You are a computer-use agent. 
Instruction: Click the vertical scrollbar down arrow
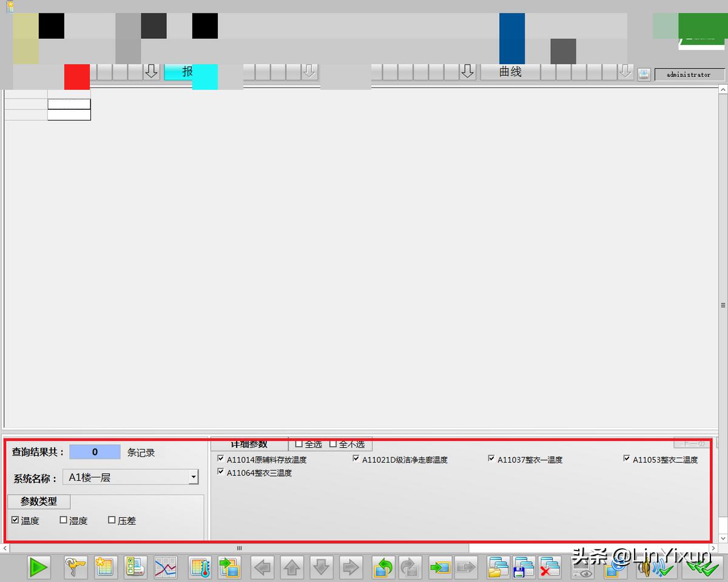[723, 538]
